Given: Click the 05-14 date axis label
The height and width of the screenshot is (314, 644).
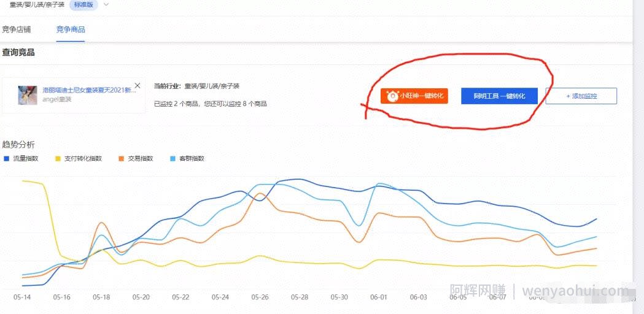Looking at the screenshot, I should click(x=21, y=297).
